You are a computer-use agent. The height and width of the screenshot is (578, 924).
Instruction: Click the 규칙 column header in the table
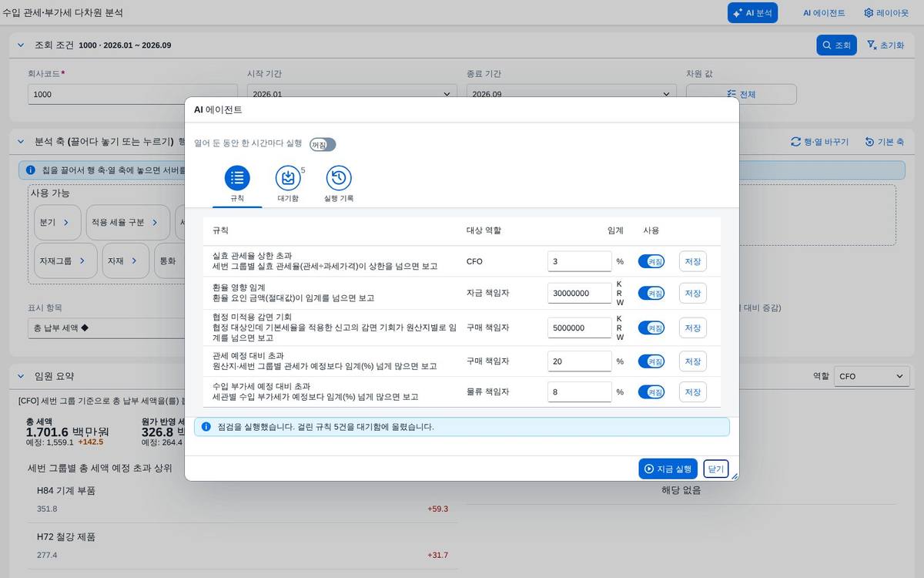coord(220,230)
